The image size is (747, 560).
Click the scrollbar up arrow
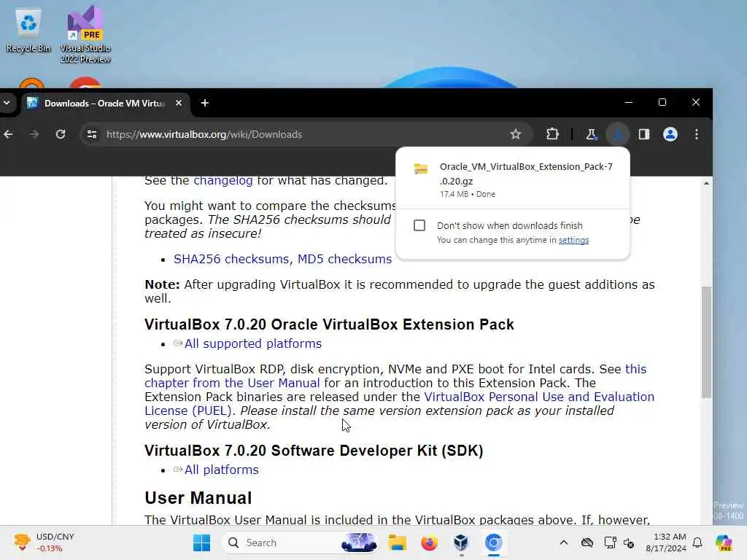706,183
